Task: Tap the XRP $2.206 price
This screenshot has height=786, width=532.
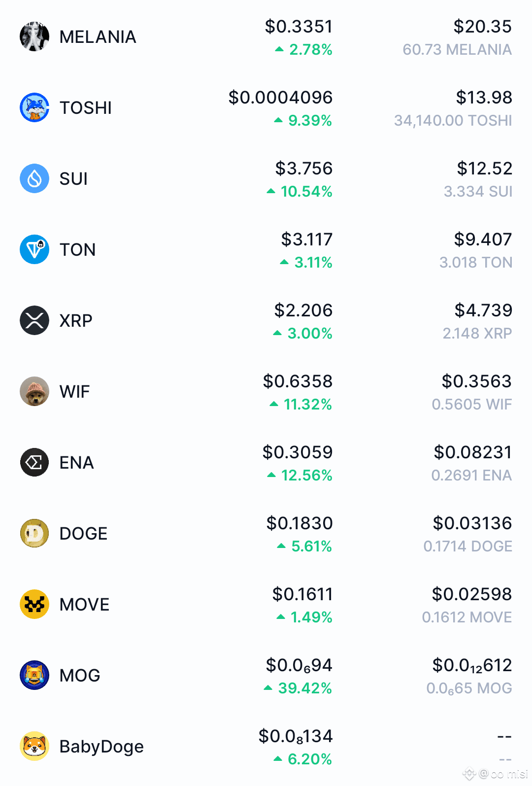Action: (303, 310)
